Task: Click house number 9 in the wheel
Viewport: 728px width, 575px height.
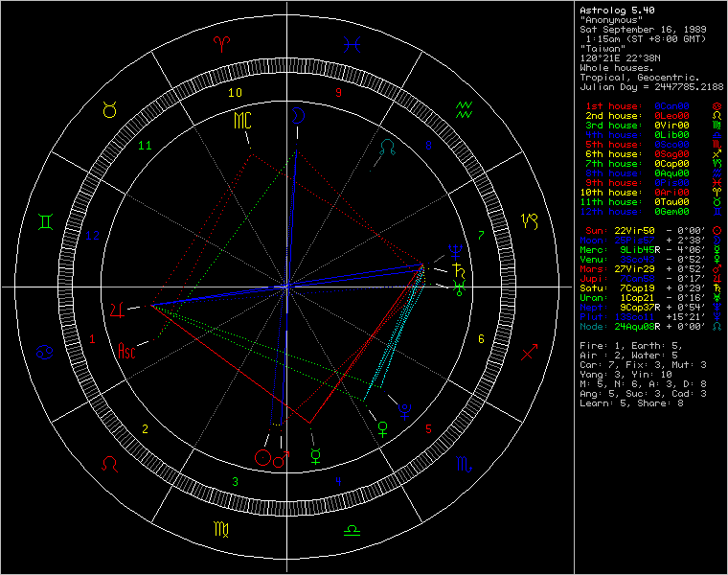Action: (338, 92)
